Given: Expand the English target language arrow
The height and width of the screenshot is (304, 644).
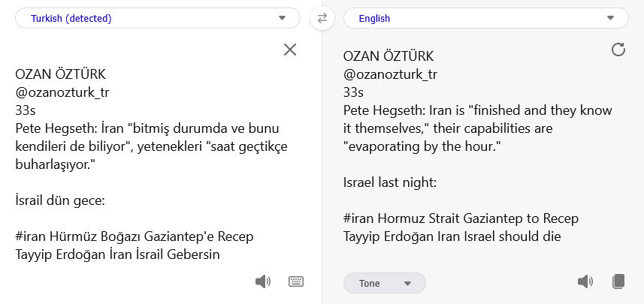Looking at the screenshot, I should (610, 19).
